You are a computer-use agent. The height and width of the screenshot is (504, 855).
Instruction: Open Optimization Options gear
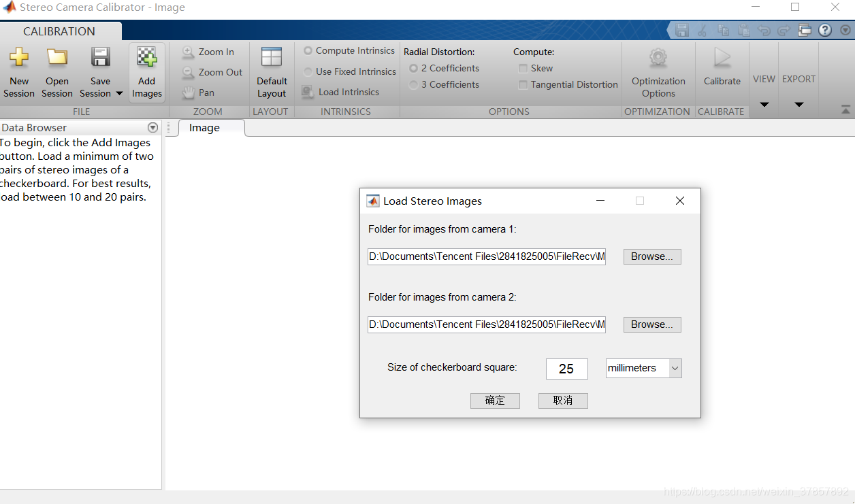(658, 58)
